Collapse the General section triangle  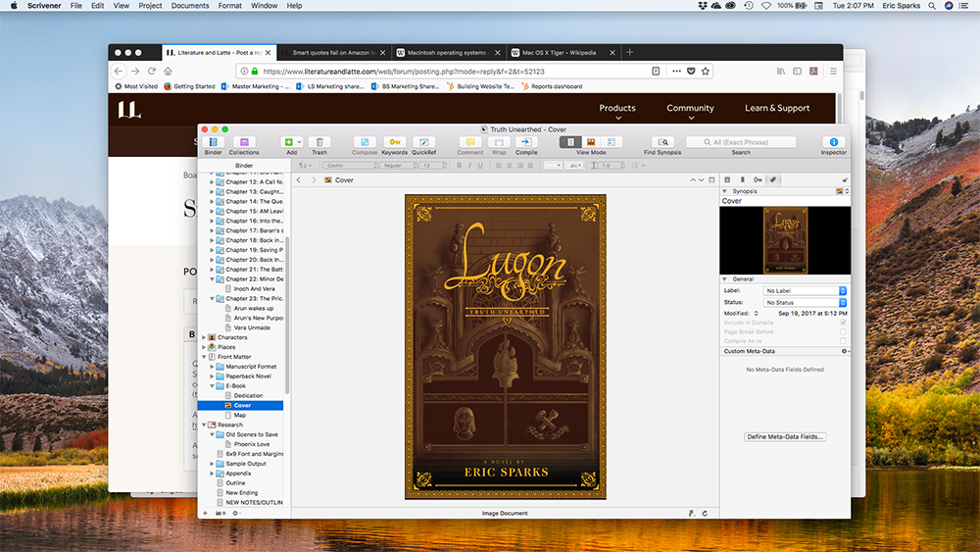click(x=724, y=279)
